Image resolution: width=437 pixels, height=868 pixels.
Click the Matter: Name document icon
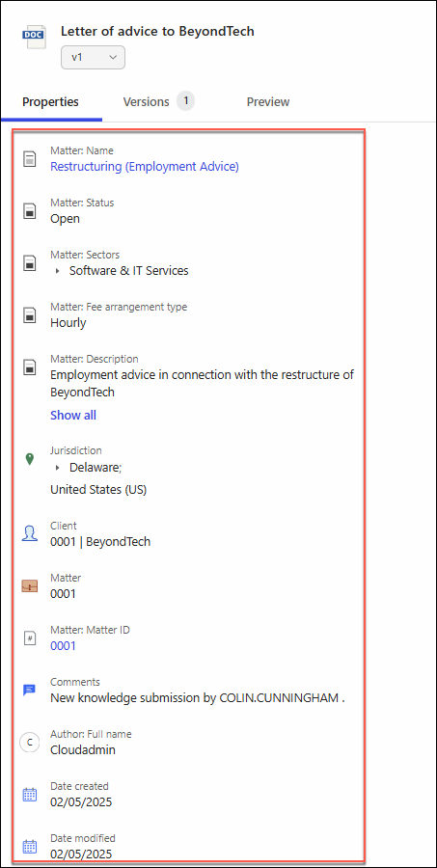(29, 159)
